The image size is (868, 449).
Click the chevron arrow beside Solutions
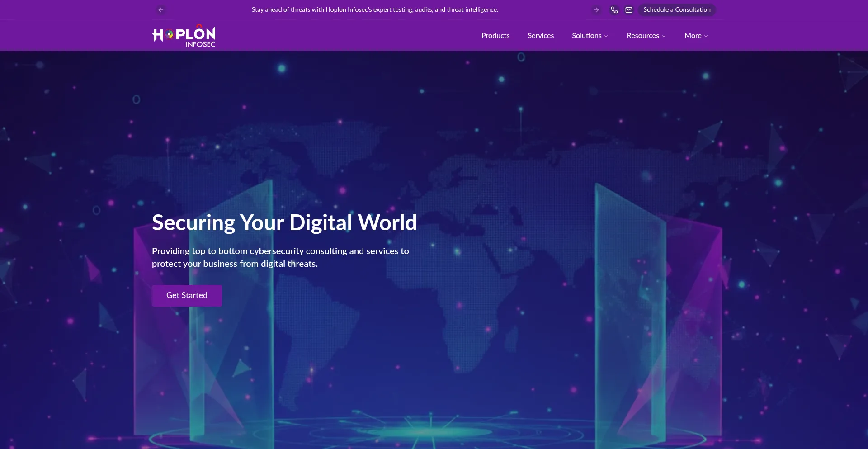point(606,36)
